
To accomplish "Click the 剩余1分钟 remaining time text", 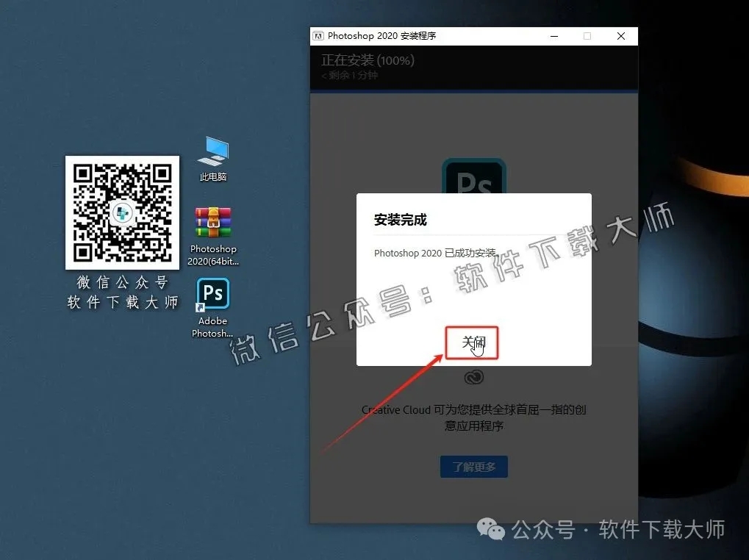I will pos(348,76).
